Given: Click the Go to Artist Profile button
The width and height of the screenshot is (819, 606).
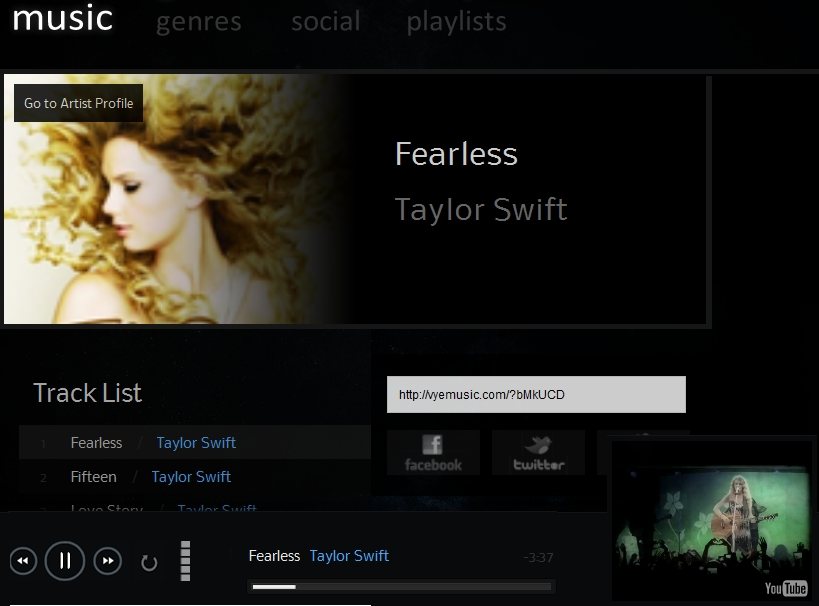Looking at the screenshot, I should click(x=78, y=103).
